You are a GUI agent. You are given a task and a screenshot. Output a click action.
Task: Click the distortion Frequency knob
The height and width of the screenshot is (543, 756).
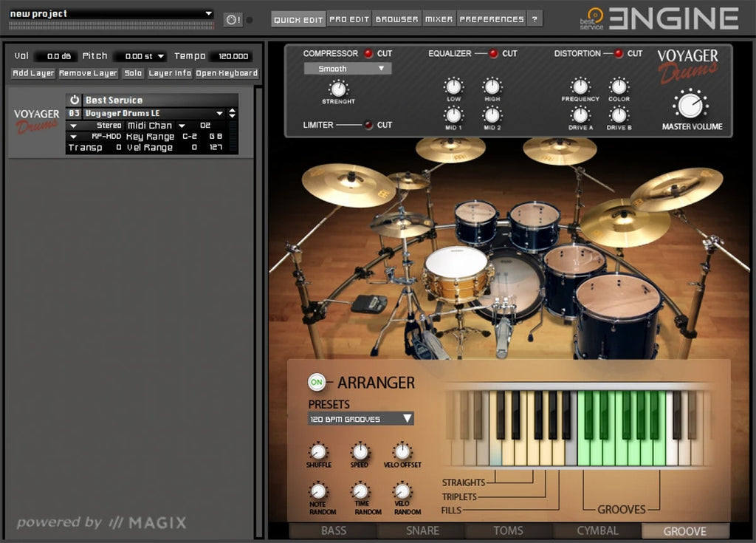(x=580, y=86)
